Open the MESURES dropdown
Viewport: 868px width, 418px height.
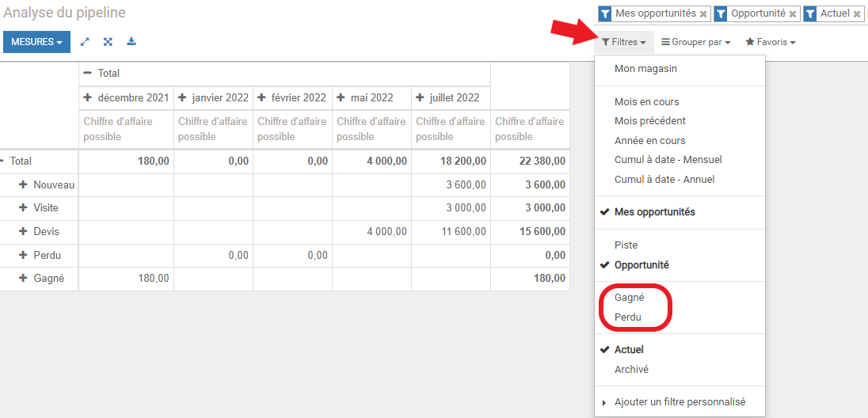pos(36,42)
